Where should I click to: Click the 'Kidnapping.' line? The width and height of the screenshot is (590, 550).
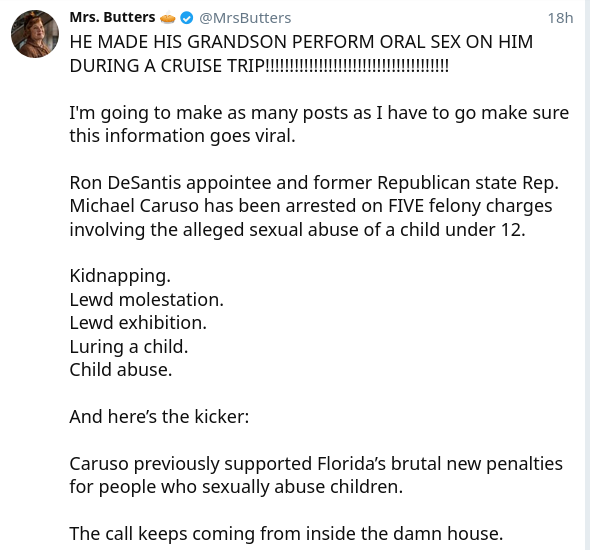(120, 276)
